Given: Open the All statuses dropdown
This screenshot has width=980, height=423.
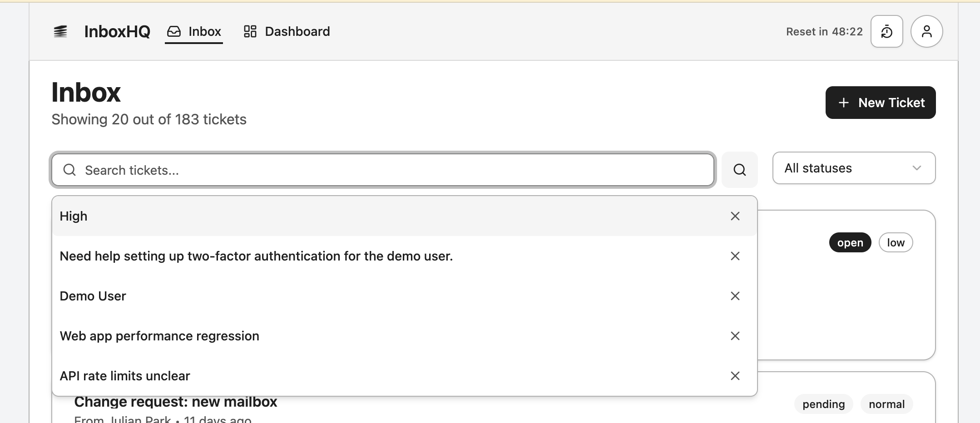Looking at the screenshot, I should 853,168.
